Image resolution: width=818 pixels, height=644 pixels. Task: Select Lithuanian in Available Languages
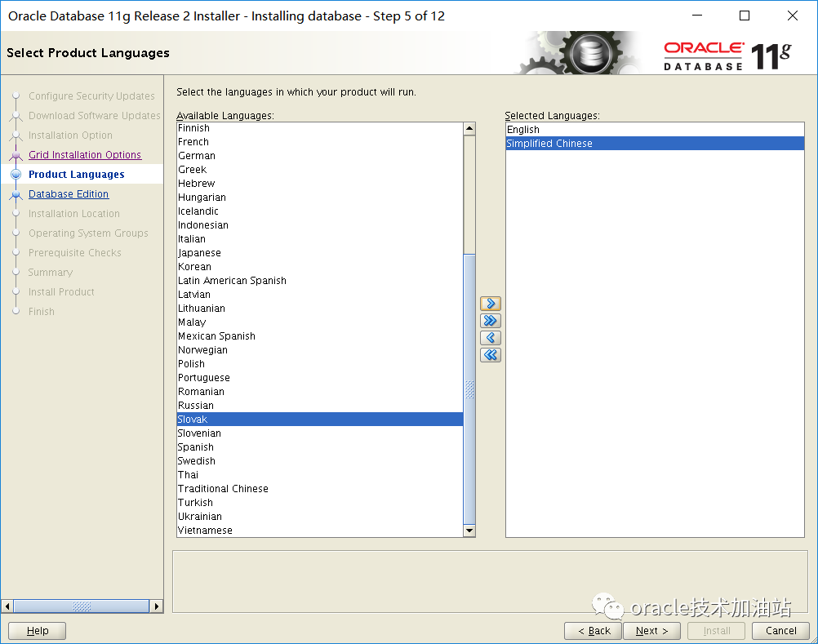pyautogui.click(x=320, y=309)
